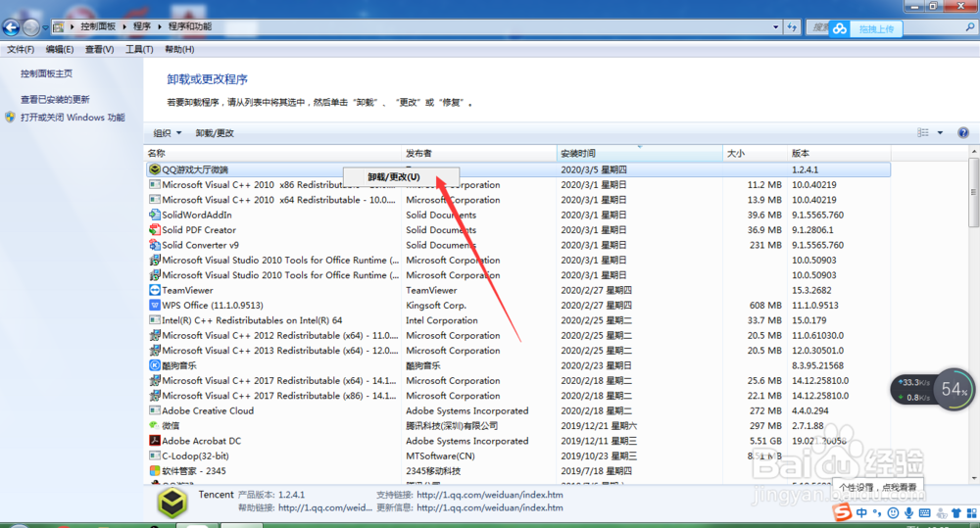Click the 卸载/更改 toolbar button
The height and width of the screenshot is (528, 980).
coord(215,133)
